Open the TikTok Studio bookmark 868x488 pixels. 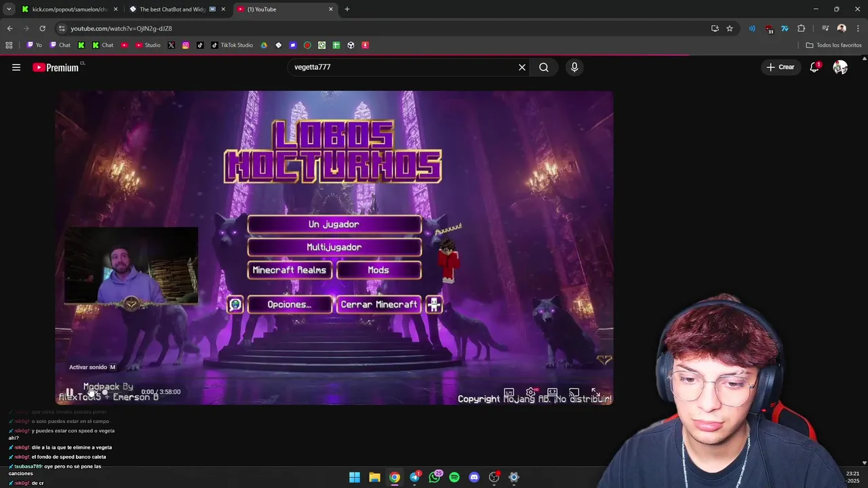tap(232, 45)
